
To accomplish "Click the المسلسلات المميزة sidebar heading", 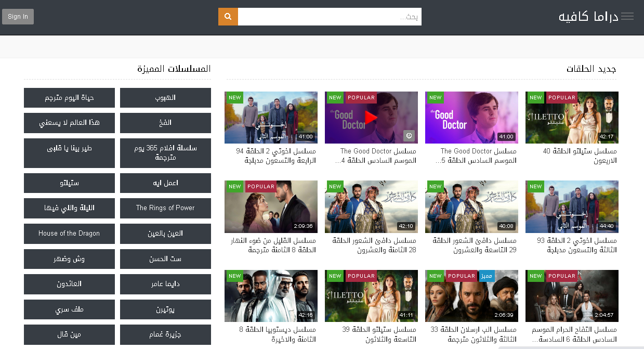I will tap(174, 69).
